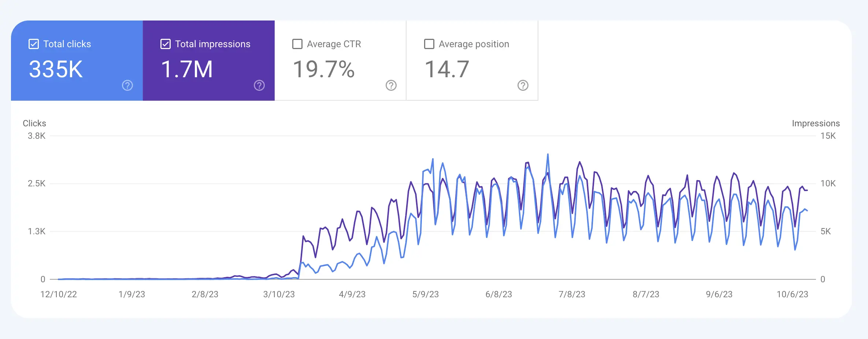This screenshot has width=868, height=339.
Task: Select the 3/10/23 date on the x-axis
Action: pos(279,294)
